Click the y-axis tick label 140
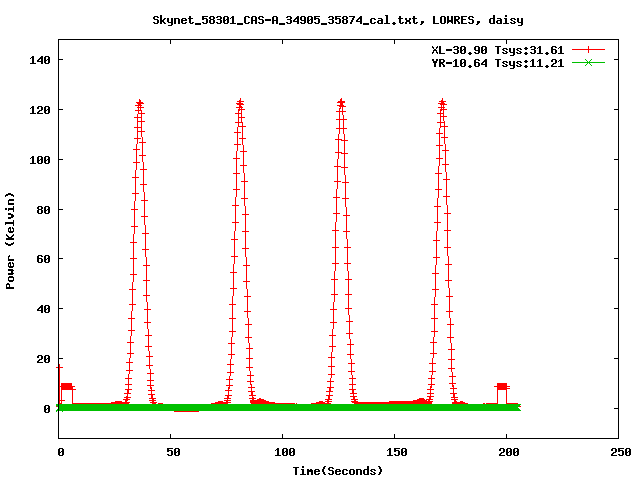Image resolution: width=640 pixels, height=480 pixels. point(40,60)
